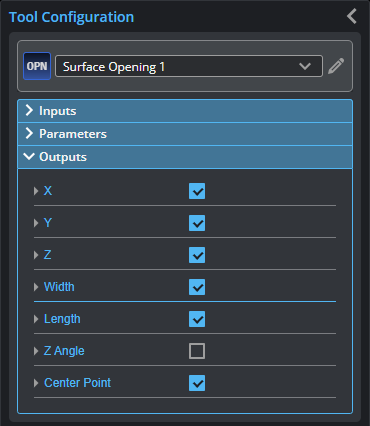Viewport: 370px width, 426px height.
Task: Expand the Inputs section
Action: 185,111
